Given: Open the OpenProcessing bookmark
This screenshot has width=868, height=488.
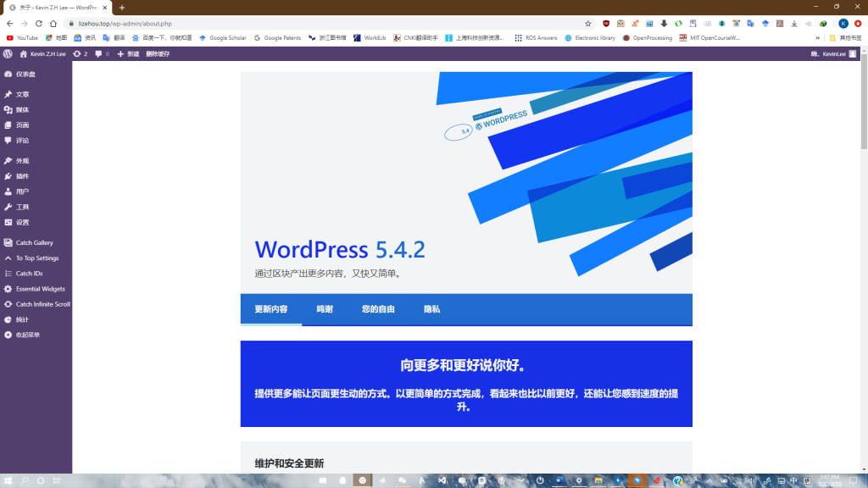Looking at the screenshot, I should (647, 38).
